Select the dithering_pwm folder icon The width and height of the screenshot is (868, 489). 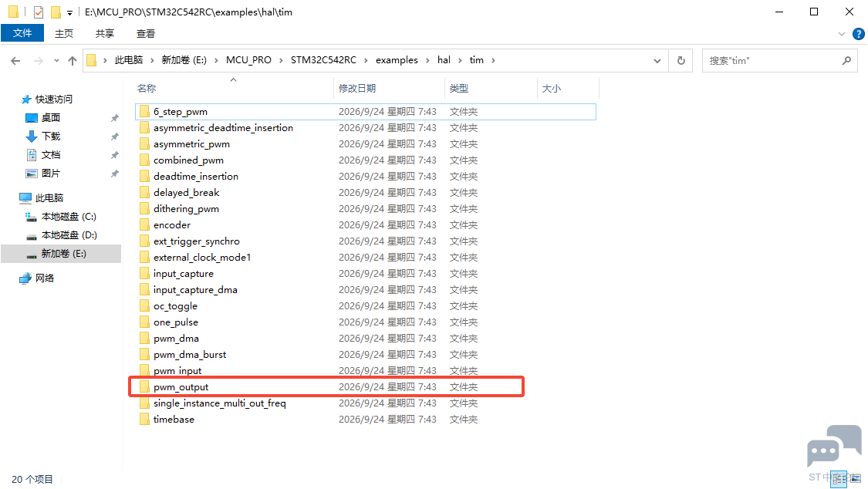[144, 209]
